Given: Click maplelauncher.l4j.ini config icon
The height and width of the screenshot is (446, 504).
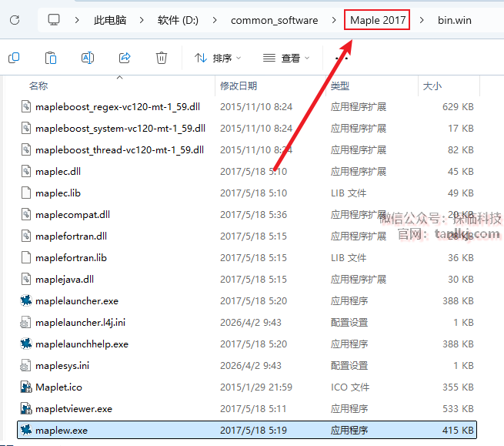Looking at the screenshot, I should [25, 322].
